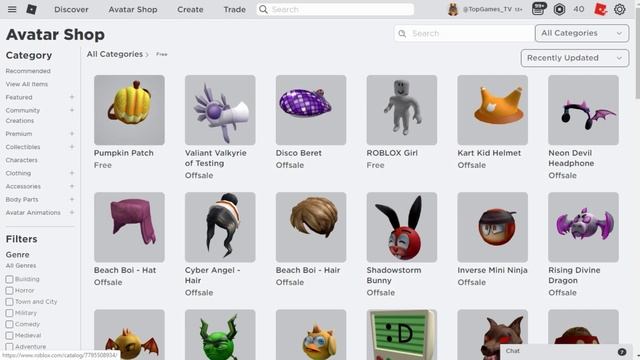Viewport: 640px width, 360px height.
Task: Expand the Accessories category plus
Action: pyautogui.click(x=72, y=186)
